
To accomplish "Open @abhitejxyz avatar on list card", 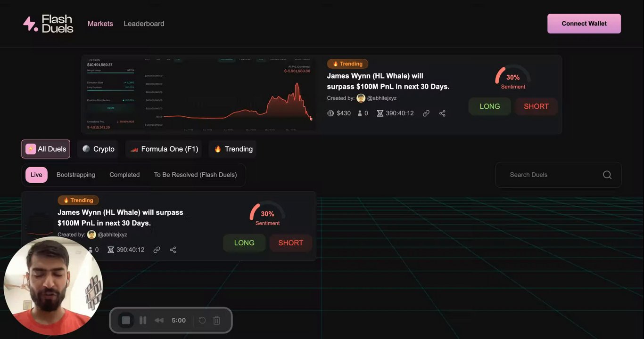I will tap(91, 234).
